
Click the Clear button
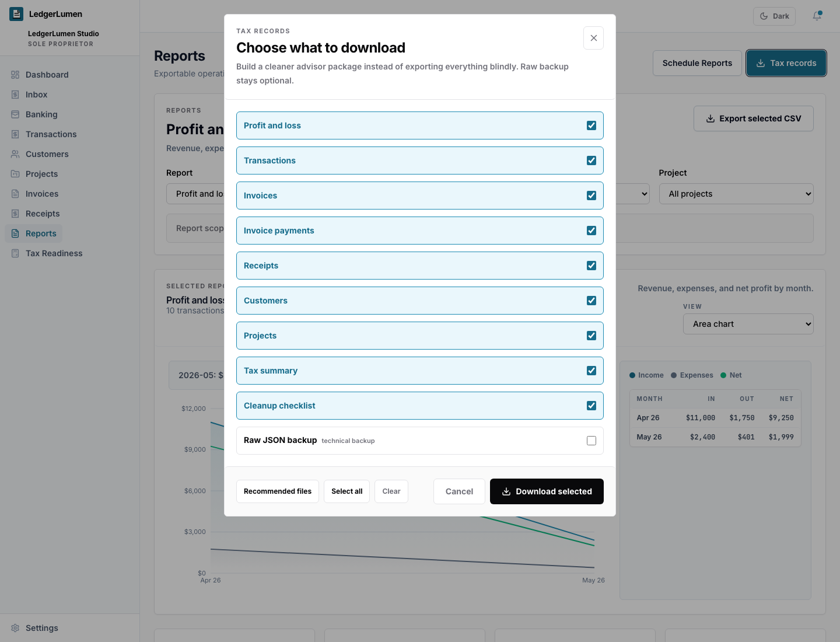pyautogui.click(x=391, y=491)
